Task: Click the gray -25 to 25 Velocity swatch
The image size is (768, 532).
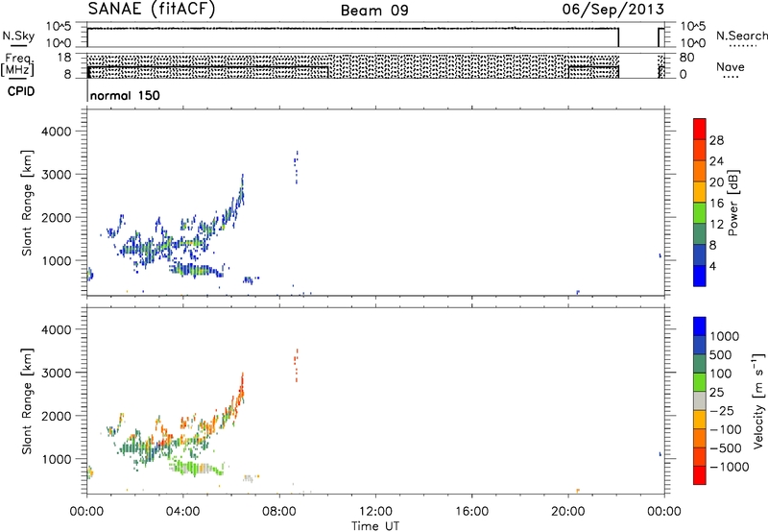Action: (x=700, y=400)
